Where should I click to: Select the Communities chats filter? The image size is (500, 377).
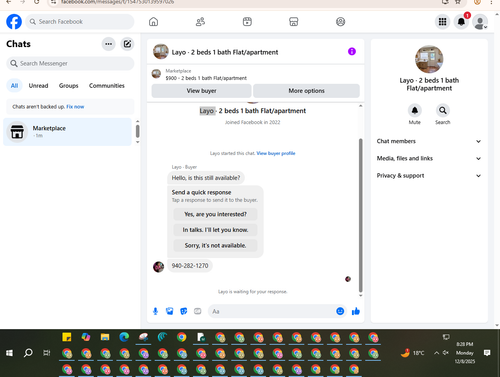107,86
